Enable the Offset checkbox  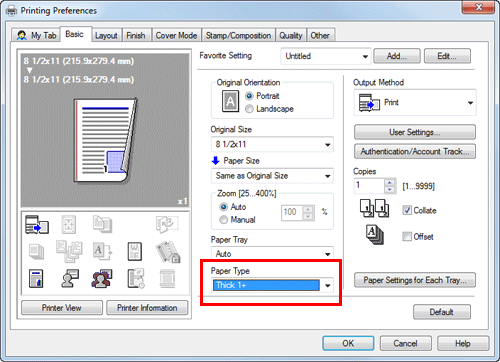407,237
